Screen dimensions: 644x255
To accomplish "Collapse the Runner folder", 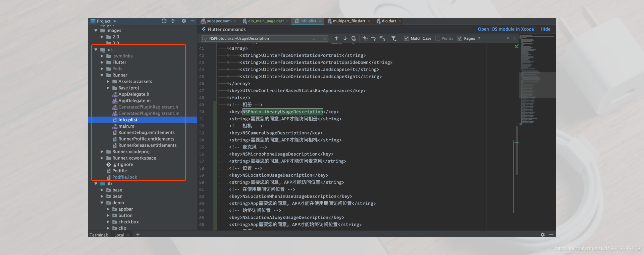I will (x=102, y=75).
